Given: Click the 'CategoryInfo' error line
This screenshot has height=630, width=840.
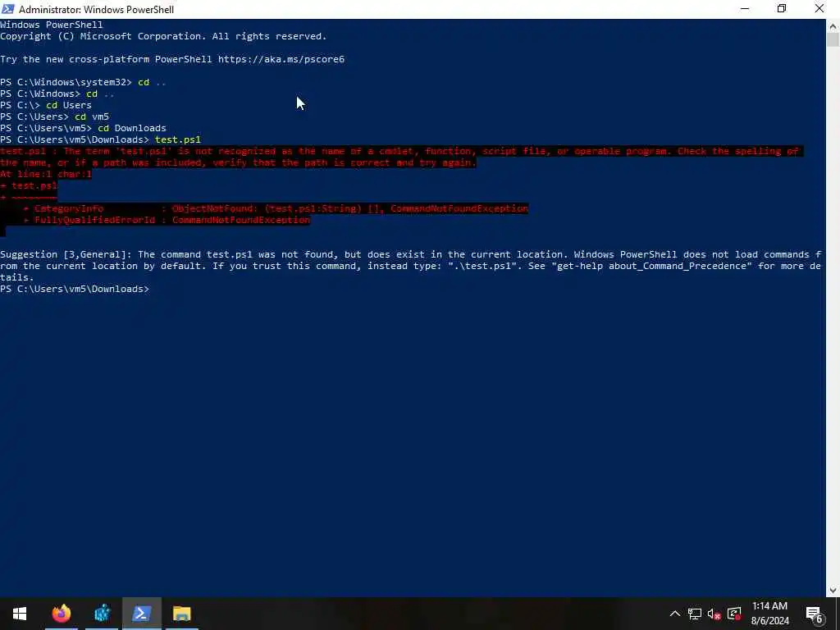Looking at the screenshot, I should click(276, 208).
